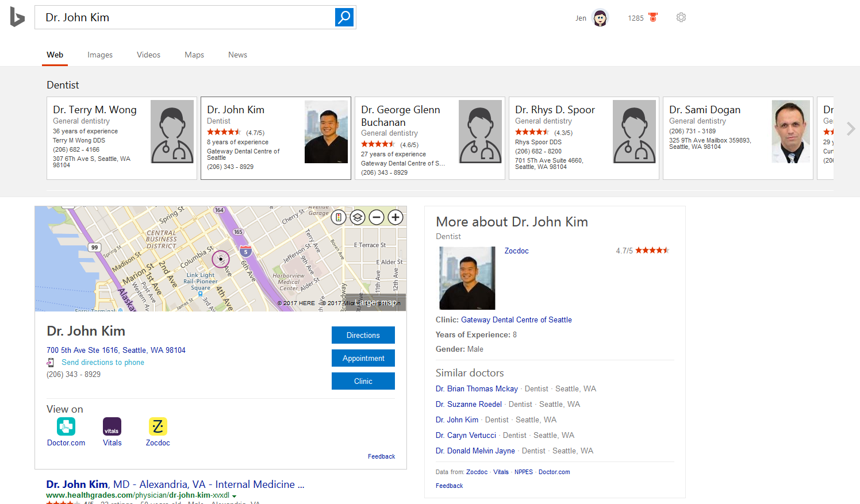Switch to the Images tab
The image size is (860, 504).
pyautogui.click(x=100, y=55)
